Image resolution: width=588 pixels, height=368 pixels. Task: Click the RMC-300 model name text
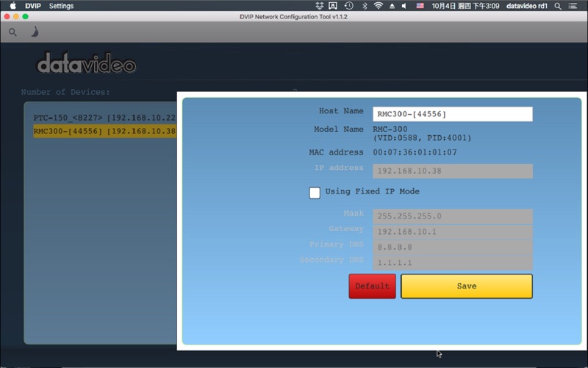click(x=390, y=129)
